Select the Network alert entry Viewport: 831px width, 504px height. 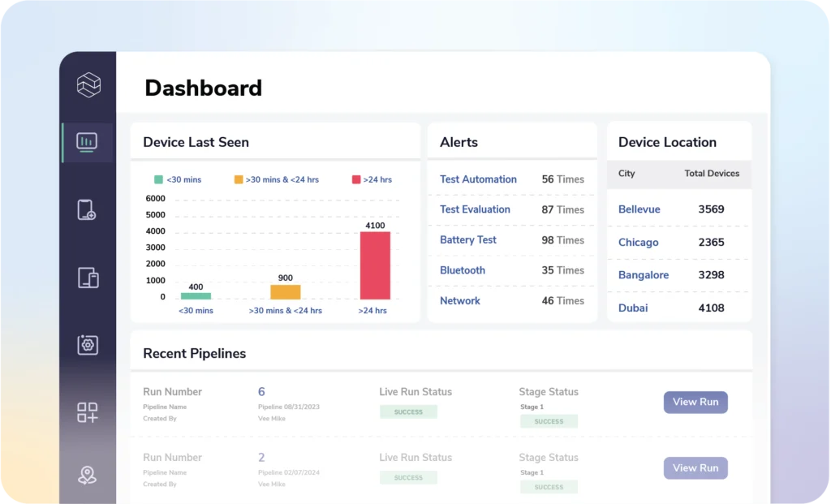pos(460,300)
